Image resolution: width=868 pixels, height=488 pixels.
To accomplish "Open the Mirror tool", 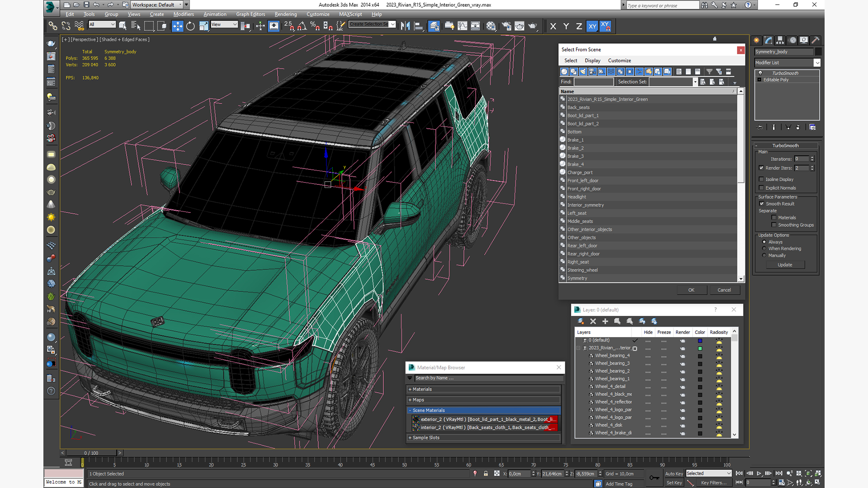I will point(405,26).
